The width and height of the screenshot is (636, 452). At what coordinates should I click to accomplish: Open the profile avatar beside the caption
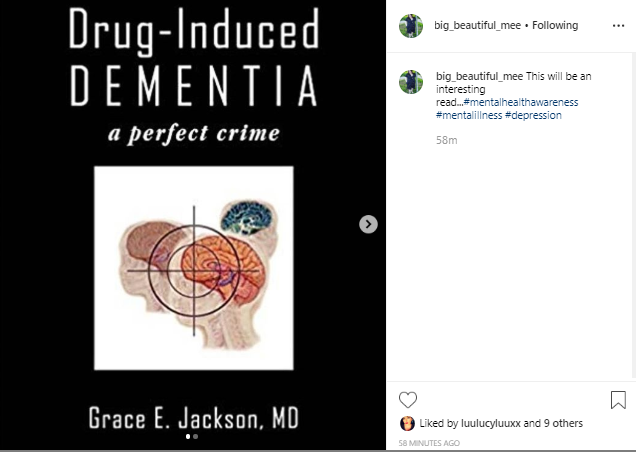click(x=411, y=82)
